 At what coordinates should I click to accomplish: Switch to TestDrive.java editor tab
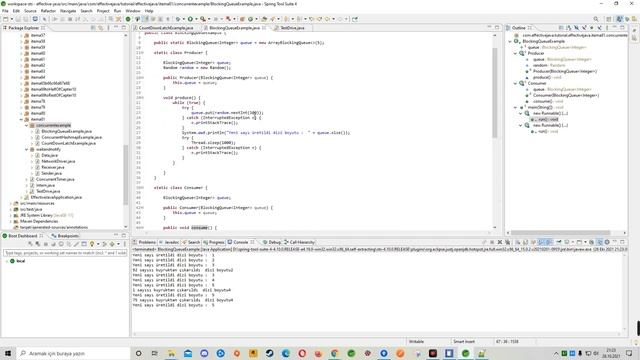pos(292,28)
